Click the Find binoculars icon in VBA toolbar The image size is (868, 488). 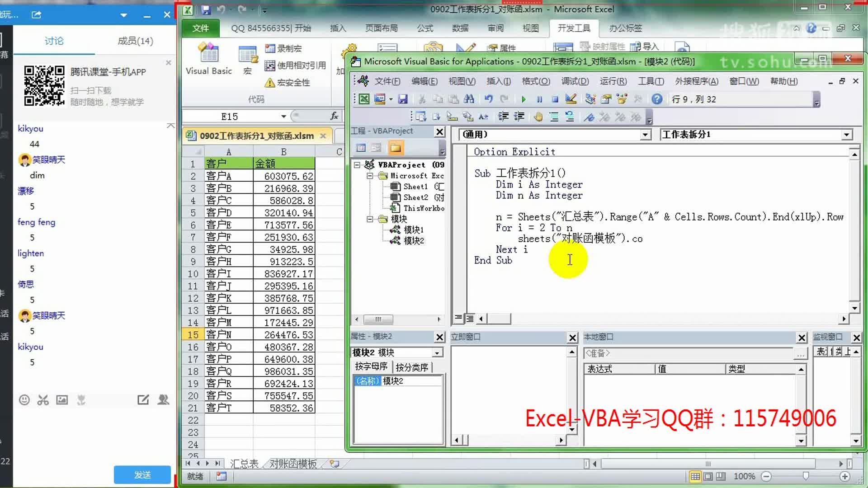point(469,99)
